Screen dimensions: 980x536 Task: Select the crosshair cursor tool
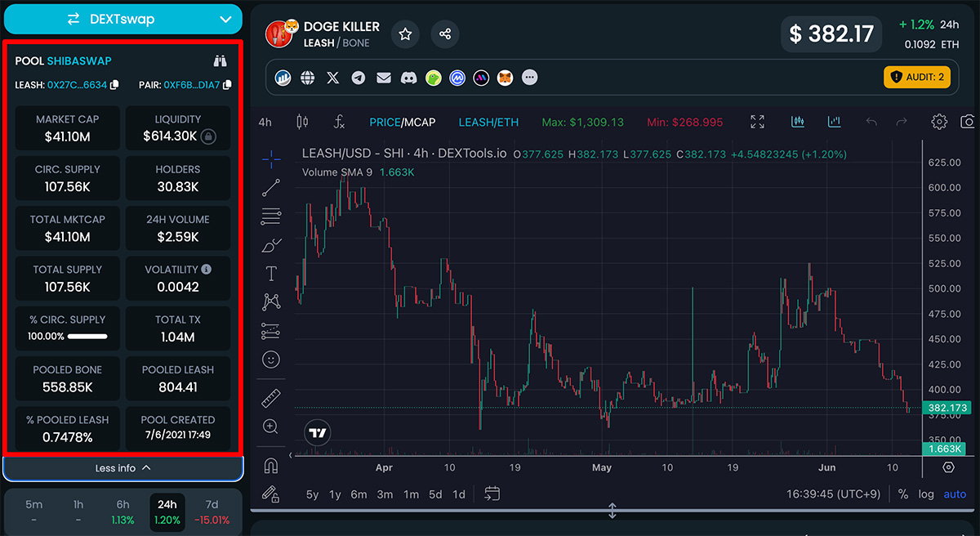tap(271, 158)
